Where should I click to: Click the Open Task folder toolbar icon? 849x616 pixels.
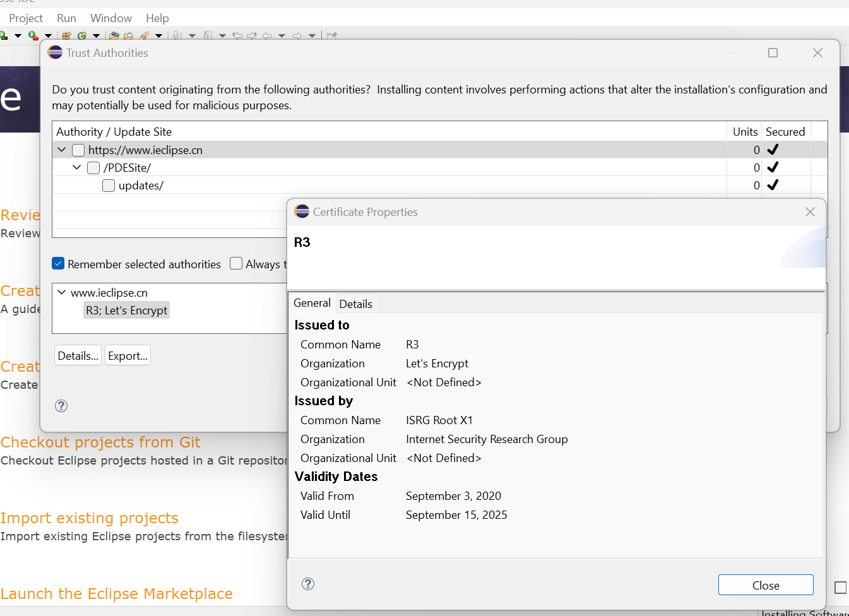click(129, 35)
